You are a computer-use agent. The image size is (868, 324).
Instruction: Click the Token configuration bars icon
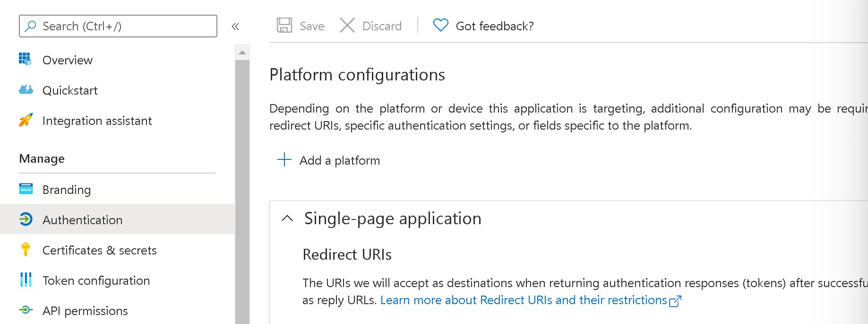point(26,280)
